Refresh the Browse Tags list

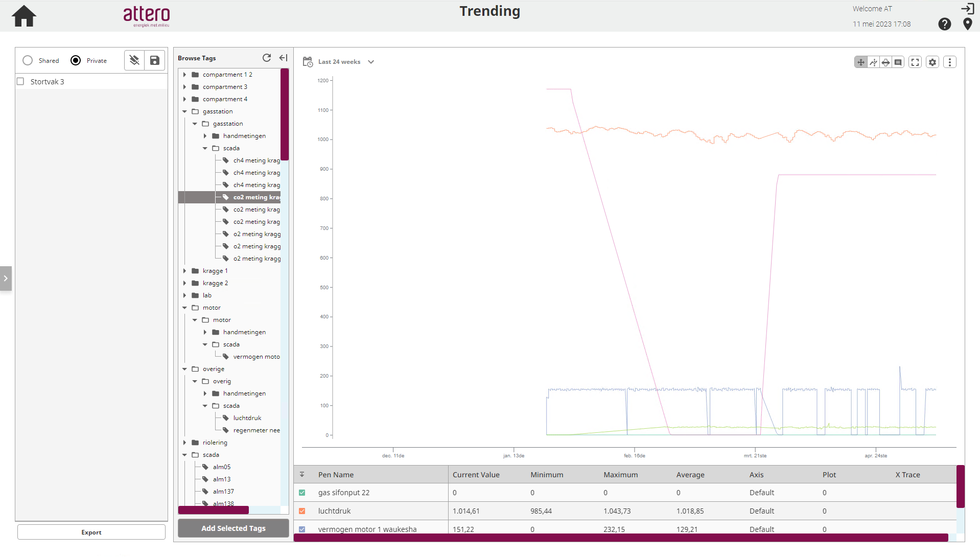point(266,58)
